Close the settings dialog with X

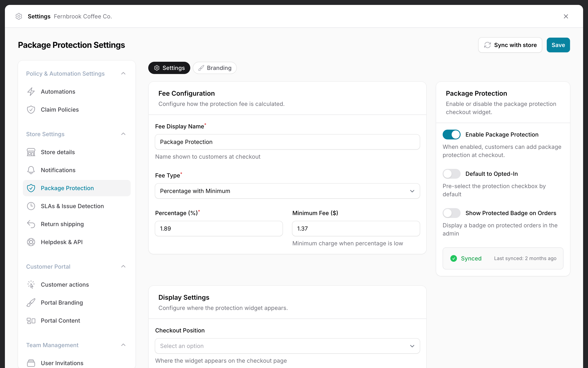[566, 16]
